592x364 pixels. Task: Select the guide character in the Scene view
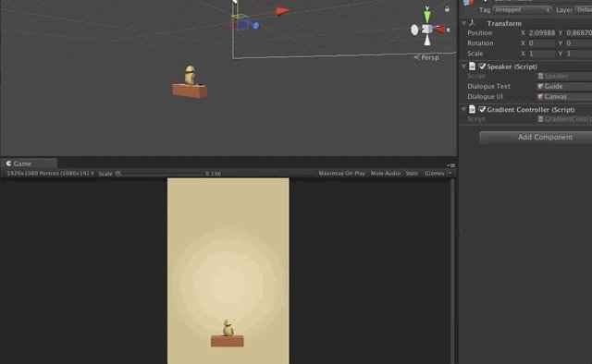tap(190, 75)
